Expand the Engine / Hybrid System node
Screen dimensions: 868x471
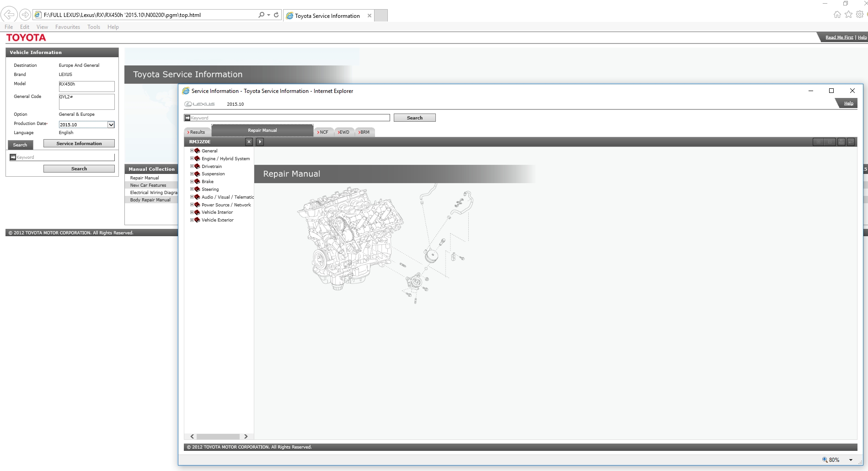[192, 158]
